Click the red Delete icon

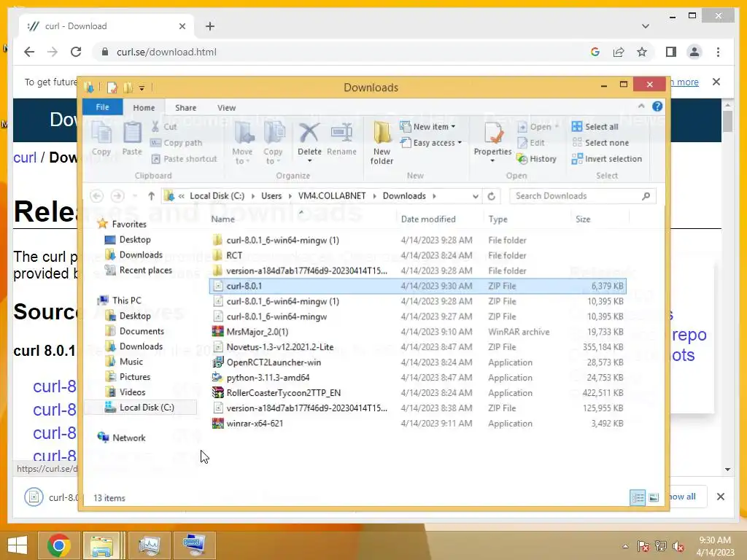coord(309,133)
